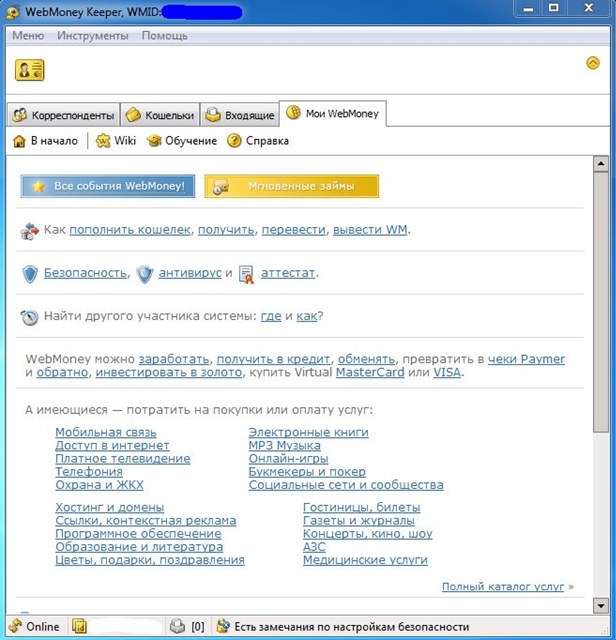Viewport: 616px width, 640px height.
Task: Open Wiki from the toolbar
Action: pos(116,141)
